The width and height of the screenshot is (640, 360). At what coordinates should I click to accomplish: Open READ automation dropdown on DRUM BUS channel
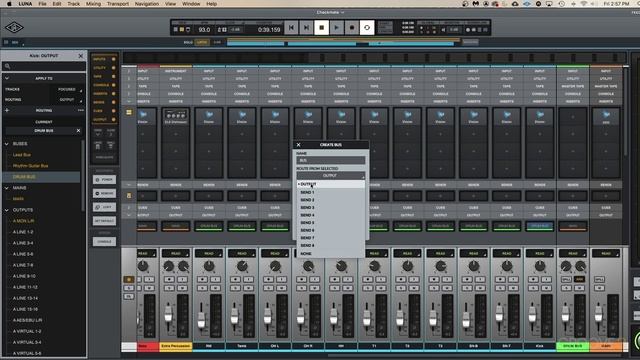(x=573, y=253)
